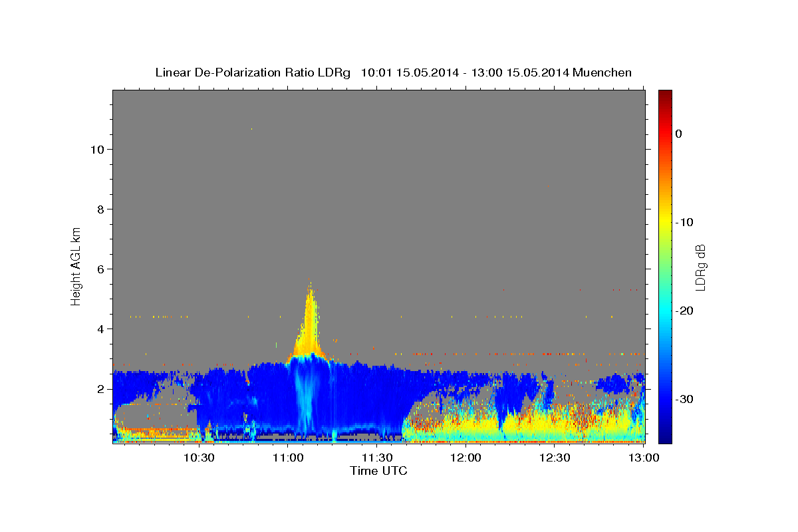Click the 'Time UTC' axis label
Screen dimensions: 798x532
point(378,471)
